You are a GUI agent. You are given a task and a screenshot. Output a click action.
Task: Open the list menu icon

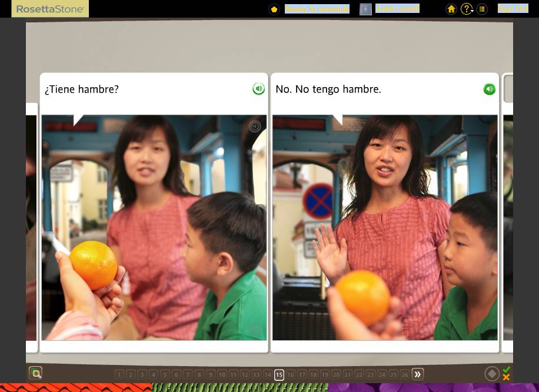point(482,9)
